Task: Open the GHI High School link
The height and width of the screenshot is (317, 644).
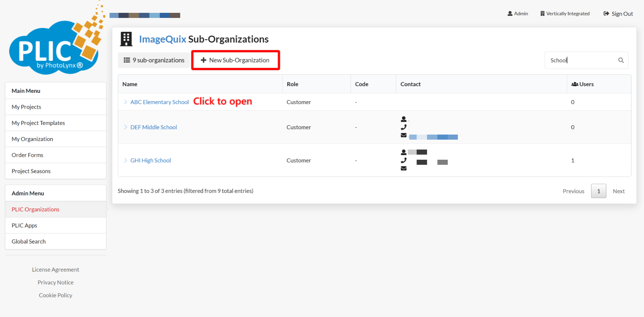Action: point(151,160)
